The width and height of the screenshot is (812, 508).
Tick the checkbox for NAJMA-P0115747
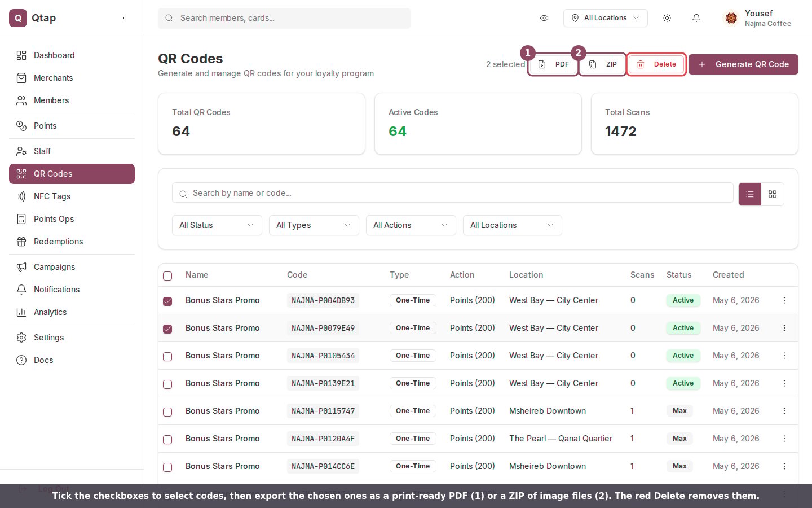167,412
